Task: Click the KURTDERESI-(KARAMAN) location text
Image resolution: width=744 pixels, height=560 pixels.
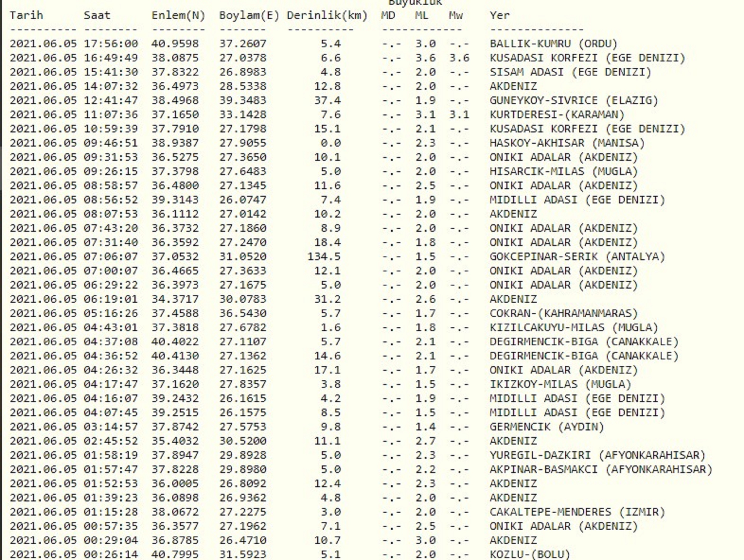Action: tap(557, 115)
